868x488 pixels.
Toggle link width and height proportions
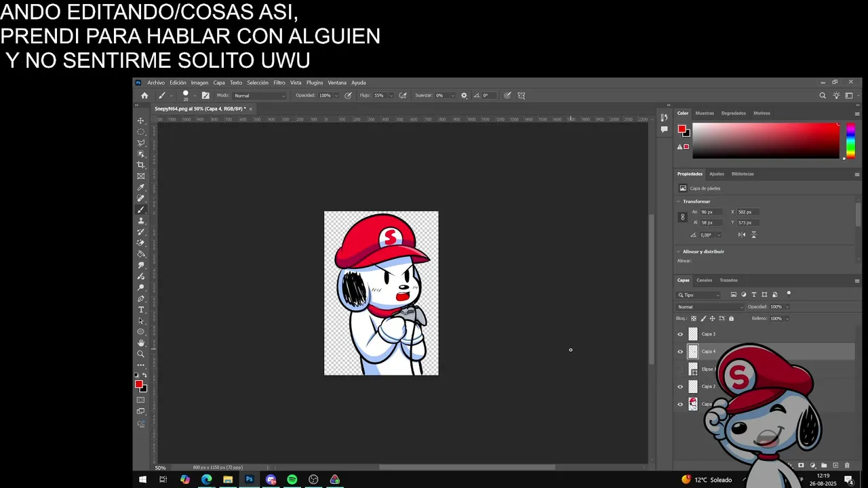click(x=682, y=217)
